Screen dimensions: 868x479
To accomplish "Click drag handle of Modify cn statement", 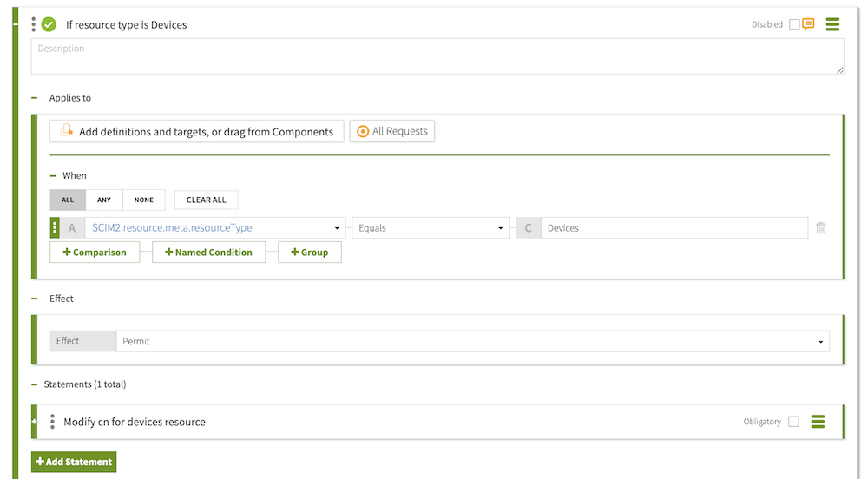I will tap(52, 422).
